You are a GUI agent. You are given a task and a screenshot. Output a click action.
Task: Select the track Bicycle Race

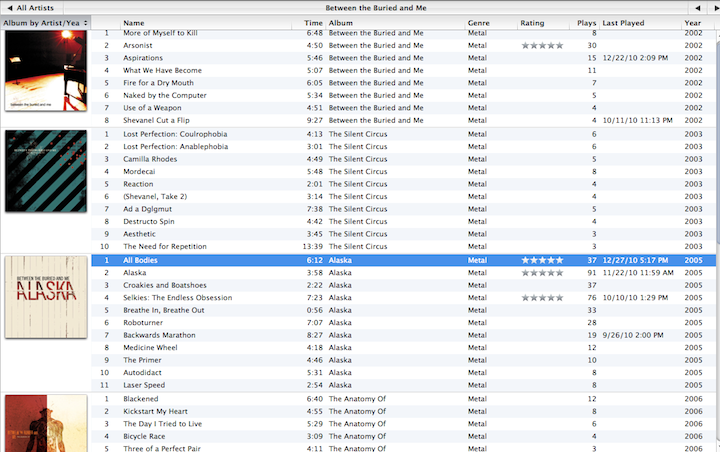click(144, 436)
